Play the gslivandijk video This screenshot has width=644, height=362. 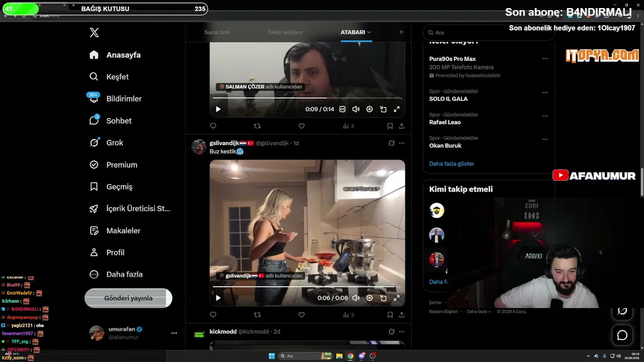[x=218, y=298]
